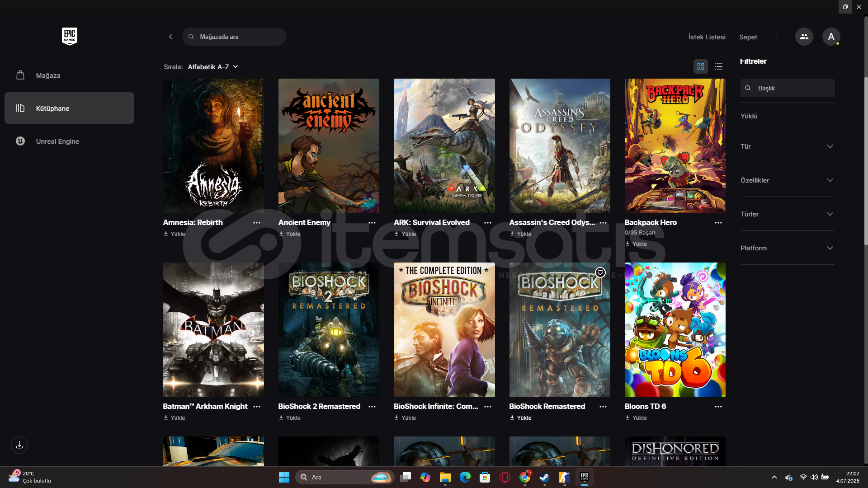This screenshot has width=868, height=488.
Task: Focus the Başlık filter input
Action: pos(787,88)
